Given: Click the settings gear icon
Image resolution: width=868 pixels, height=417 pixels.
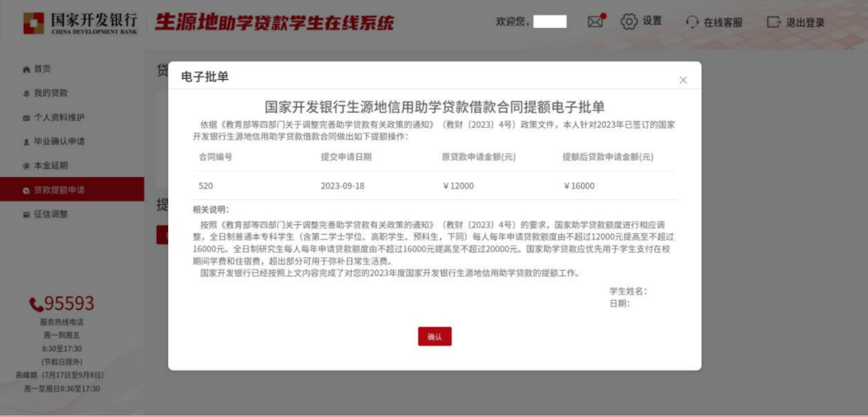Looking at the screenshot, I should click(x=629, y=21).
